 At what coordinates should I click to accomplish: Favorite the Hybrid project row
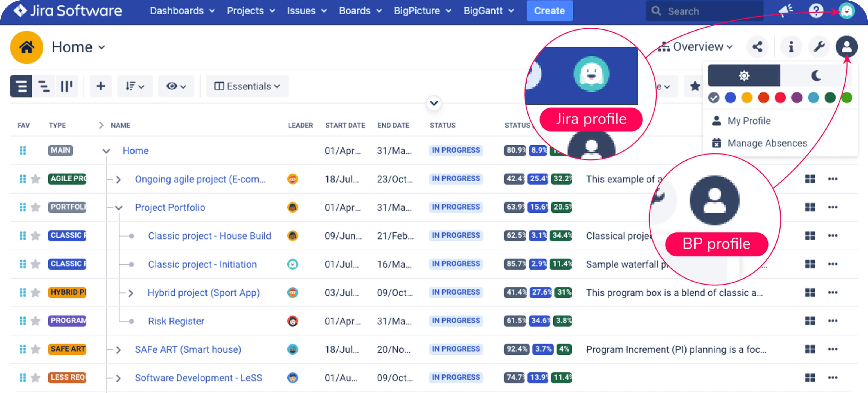click(x=35, y=292)
